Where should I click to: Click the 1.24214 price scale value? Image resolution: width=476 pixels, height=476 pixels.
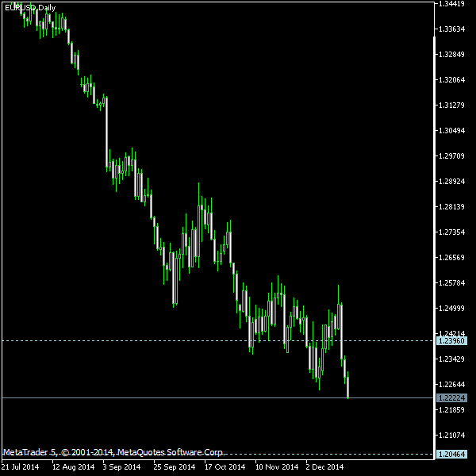click(x=451, y=333)
